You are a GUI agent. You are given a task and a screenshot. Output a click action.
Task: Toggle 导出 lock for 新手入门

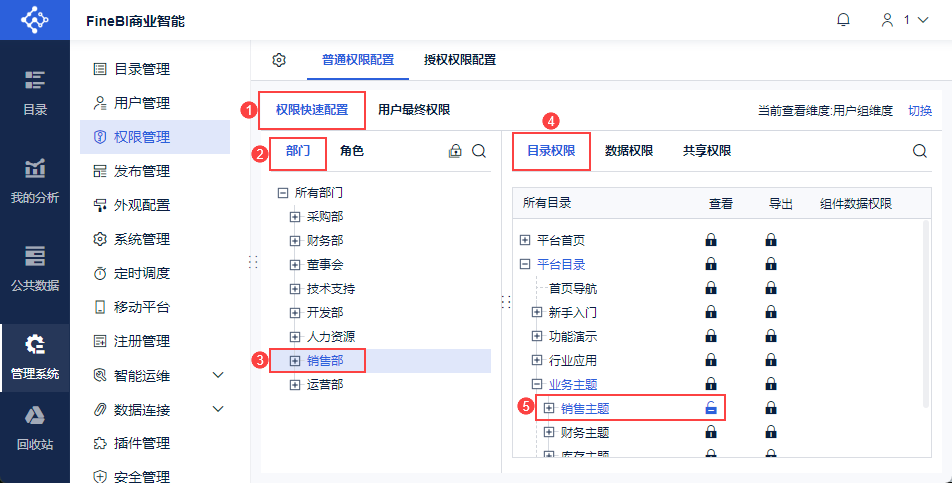(771, 312)
